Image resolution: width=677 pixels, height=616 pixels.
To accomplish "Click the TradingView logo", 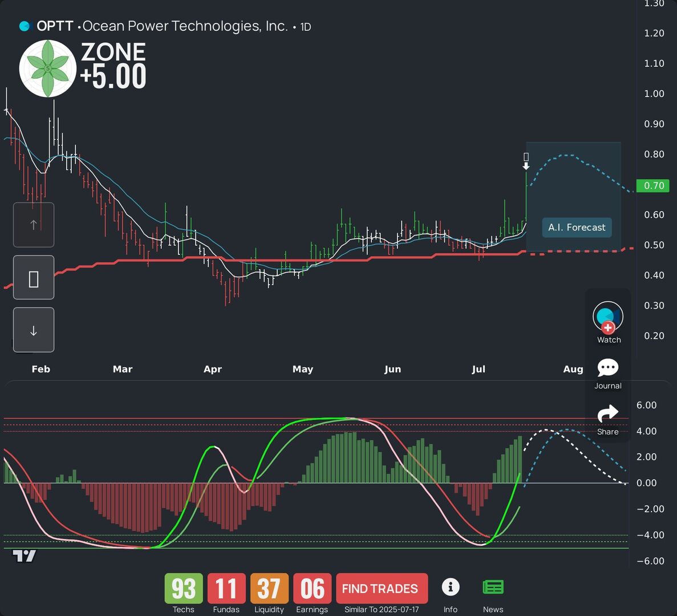I will [x=24, y=556].
